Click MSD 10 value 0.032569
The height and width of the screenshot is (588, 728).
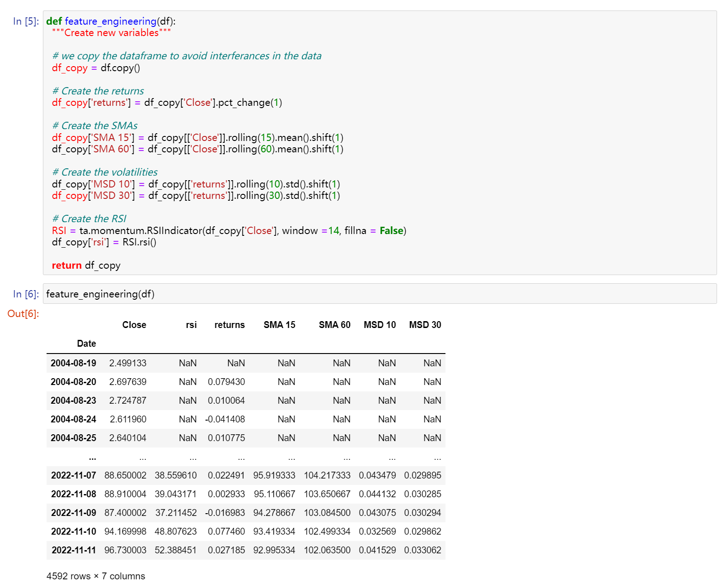click(x=377, y=531)
